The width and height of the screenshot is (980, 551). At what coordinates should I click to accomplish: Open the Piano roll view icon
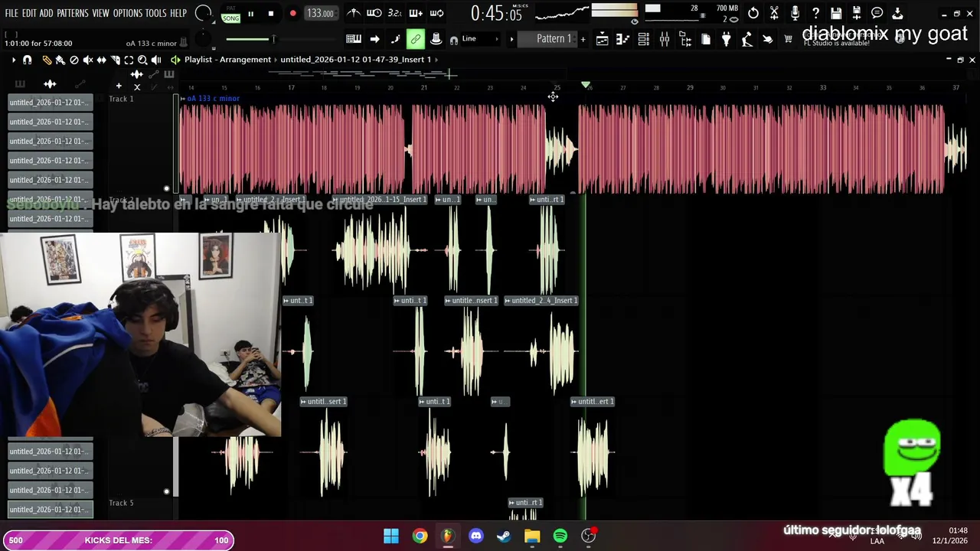[623, 39]
